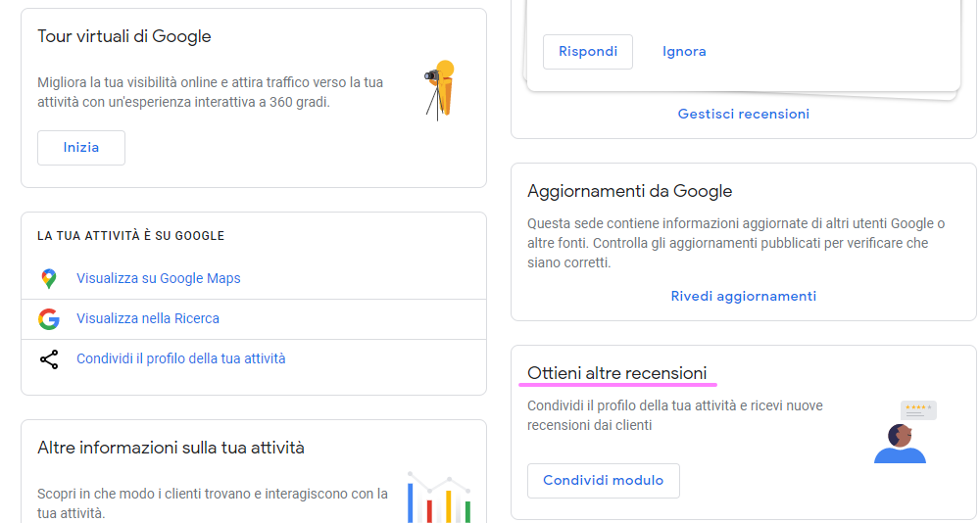Click the share icon beside Condividi il profilo
This screenshot has height=523, width=980.
click(49, 359)
